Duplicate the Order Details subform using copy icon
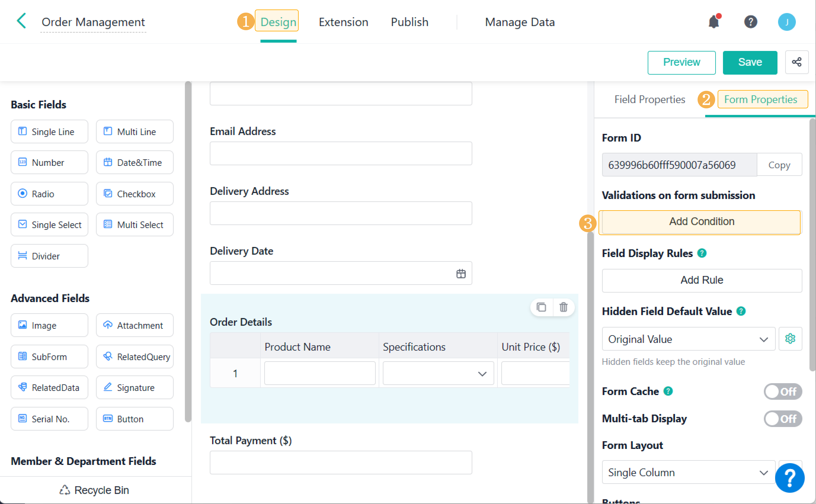Image resolution: width=816 pixels, height=504 pixels. pyautogui.click(x=541, y=307)
